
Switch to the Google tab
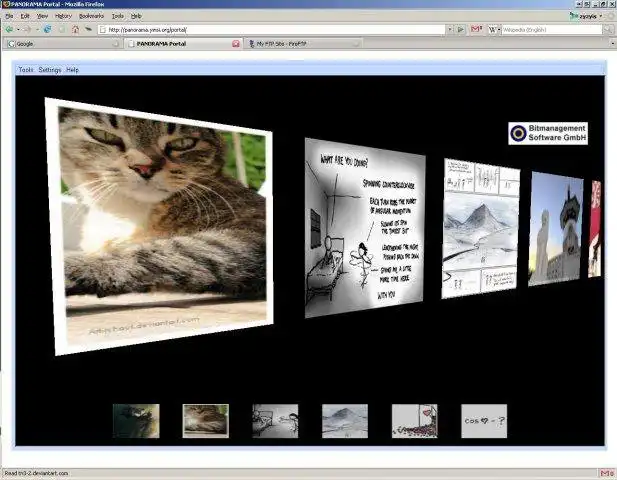point(61,44)
